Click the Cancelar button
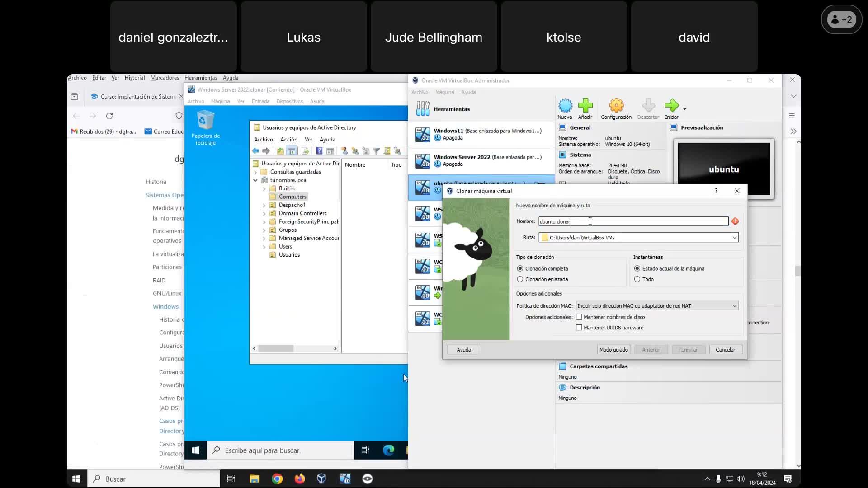The height and width of the screenshot is (488, 868). [725, 350]
